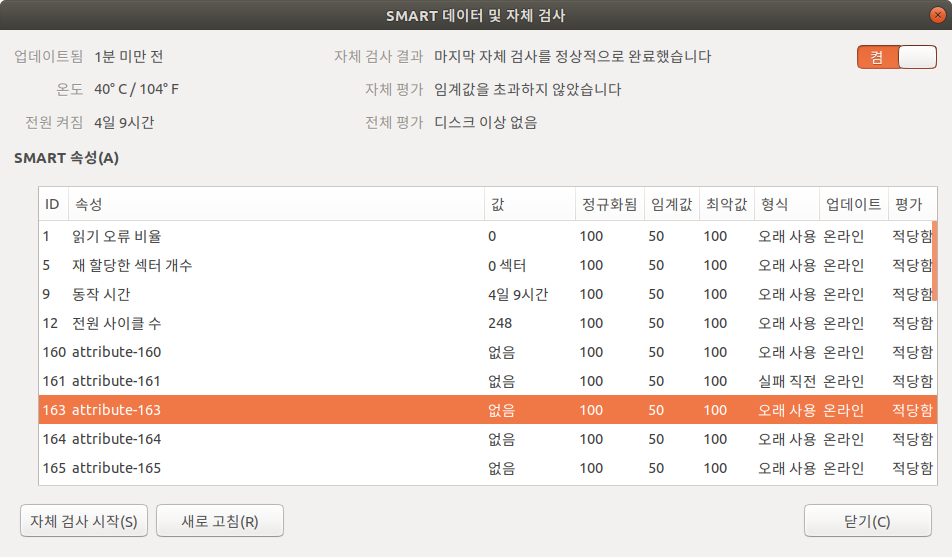Image resolution: width=952 pixels, height=557 pixels.
Task: Select the attribute-165 row
Action: pyautogui.click(x=488, y=468)
